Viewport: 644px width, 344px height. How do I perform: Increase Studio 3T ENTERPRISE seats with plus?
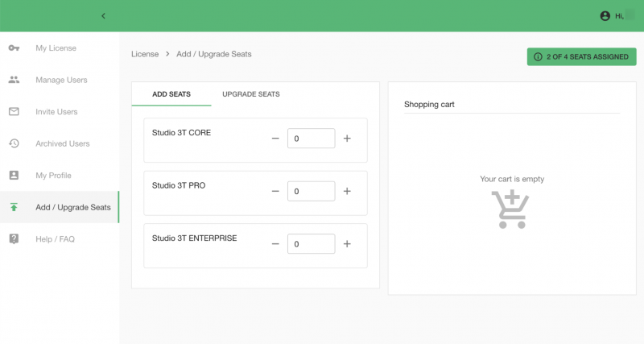click(x=347, y=244)
